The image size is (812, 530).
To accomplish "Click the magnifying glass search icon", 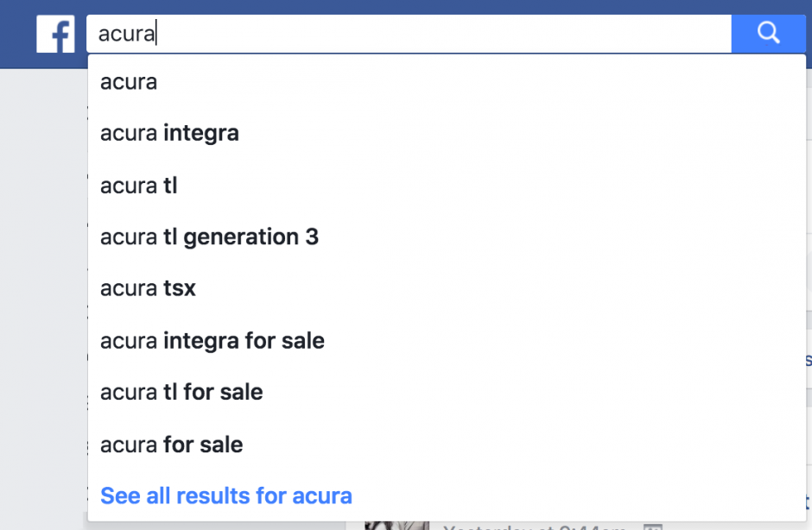I will pyautogui.click(x=767, y=33).
